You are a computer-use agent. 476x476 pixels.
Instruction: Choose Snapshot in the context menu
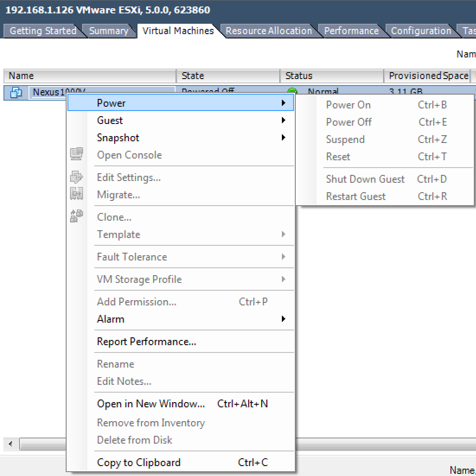[180, 137]
